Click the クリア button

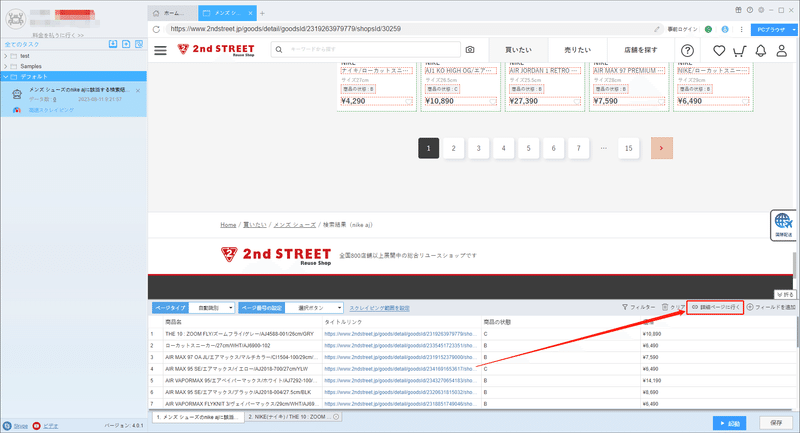click(673, 307)
